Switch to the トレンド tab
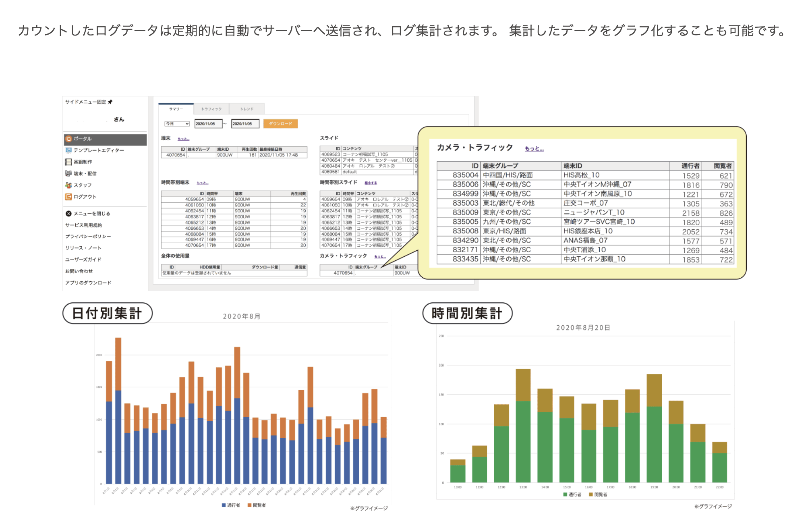812x528 pixels. pyautogui.click(x=247, y=109)
